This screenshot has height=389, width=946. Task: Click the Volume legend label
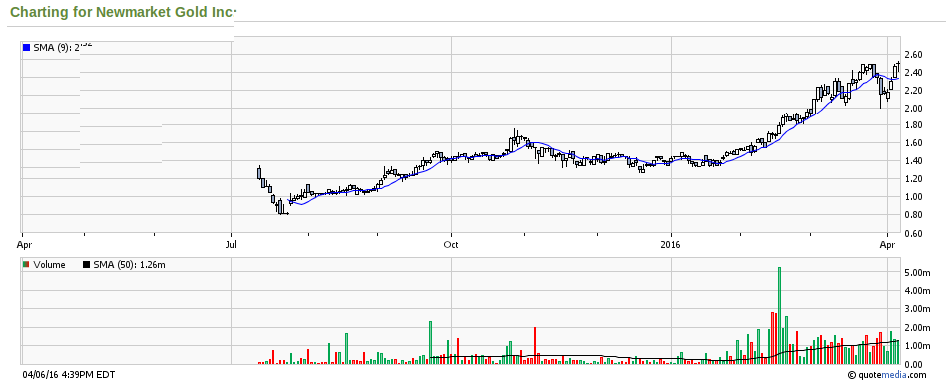point(49,265)
